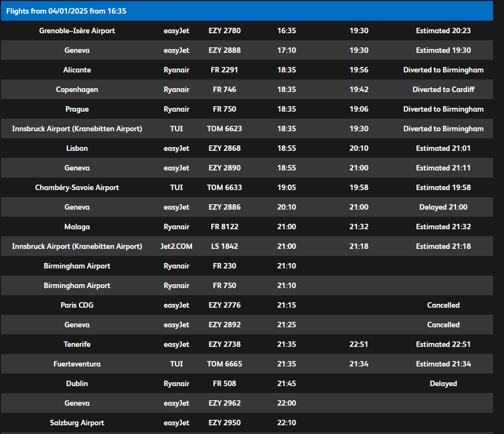The image size is (504, 434).
Task: Click flight number TOM 6665
Action: click(224, 364)
